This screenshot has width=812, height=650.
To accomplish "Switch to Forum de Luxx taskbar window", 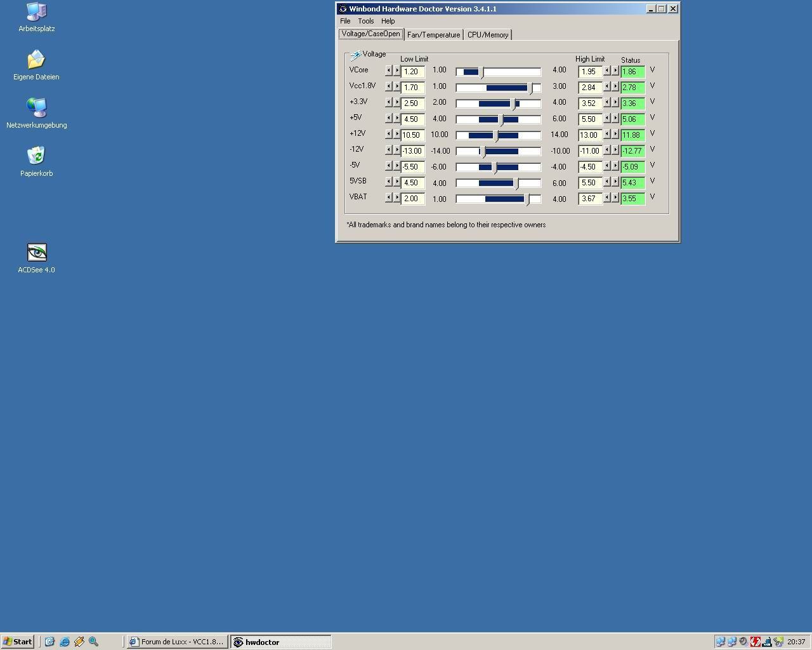I will click(x=177, y=642).
